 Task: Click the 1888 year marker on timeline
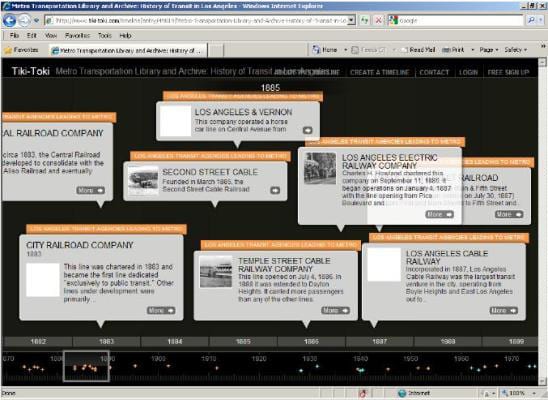[x=448, y=342]
